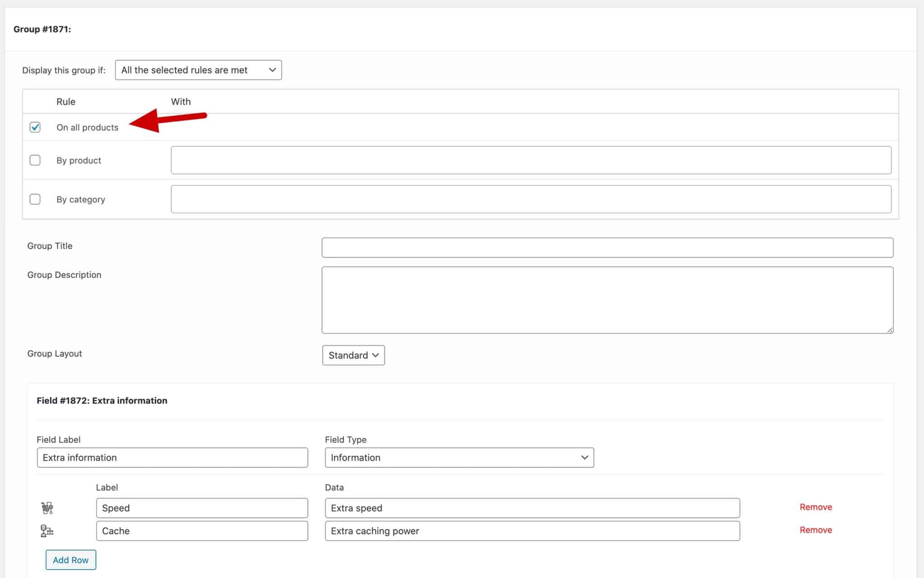Viewport: 924px width, 578px height.
Task: Uncheck the On all products rule
Action: click(x=35, y=127)
